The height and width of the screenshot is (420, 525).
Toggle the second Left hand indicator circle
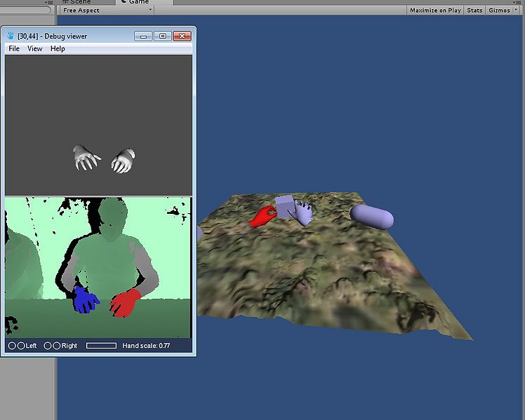(x=21, y=346)
